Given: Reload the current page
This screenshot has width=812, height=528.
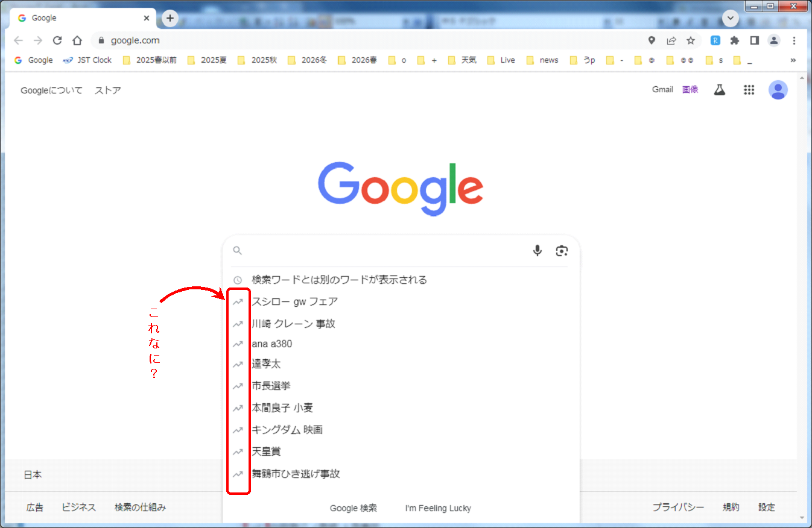Looking at the screenshot, I should 57,40.
